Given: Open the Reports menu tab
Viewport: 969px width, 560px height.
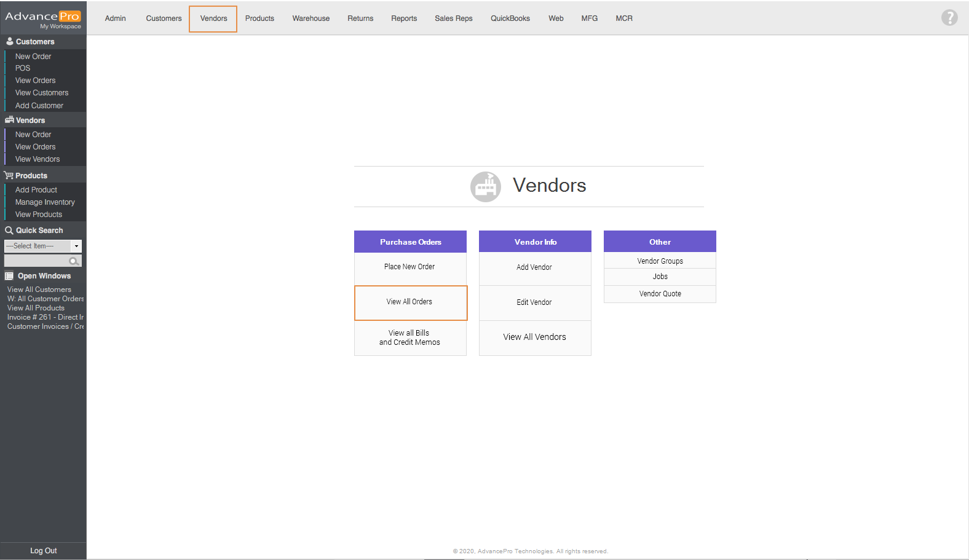Looking at the screenshot, I should 403,18.
